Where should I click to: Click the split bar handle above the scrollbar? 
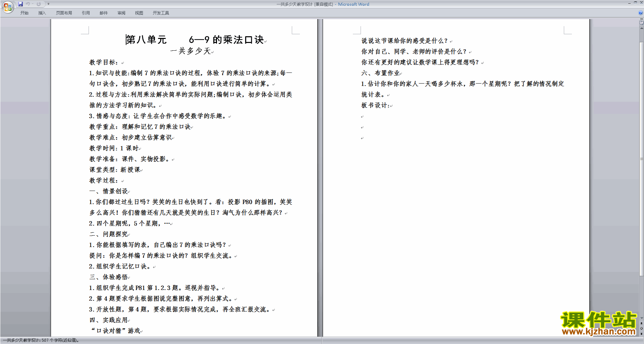click(642, 19)
